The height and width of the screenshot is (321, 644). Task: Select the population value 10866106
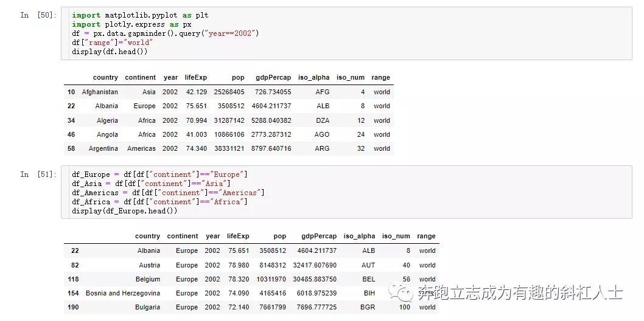click(x=229, y=134)
